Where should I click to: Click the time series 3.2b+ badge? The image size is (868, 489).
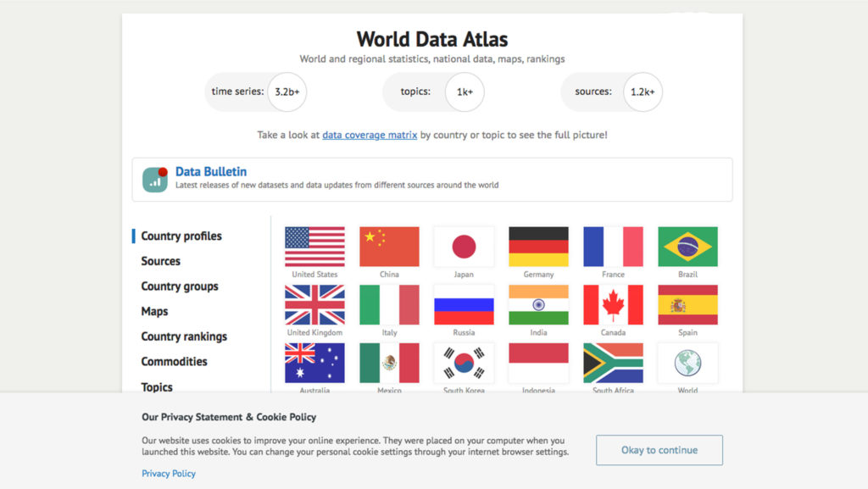pos(255,92)
